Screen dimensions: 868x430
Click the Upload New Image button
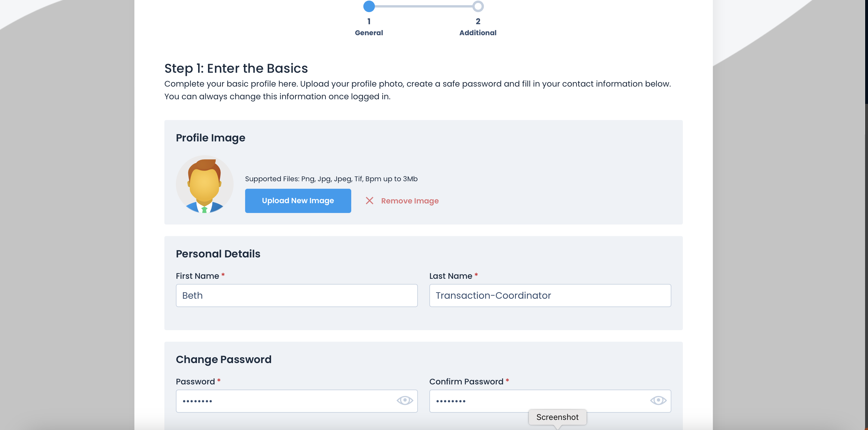click(x=298, y=201)
